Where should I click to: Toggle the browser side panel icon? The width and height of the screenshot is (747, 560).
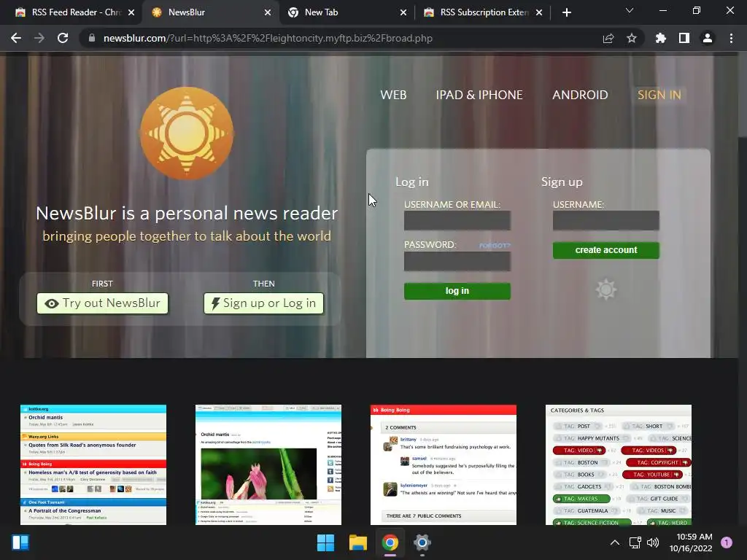click(684, 38)
